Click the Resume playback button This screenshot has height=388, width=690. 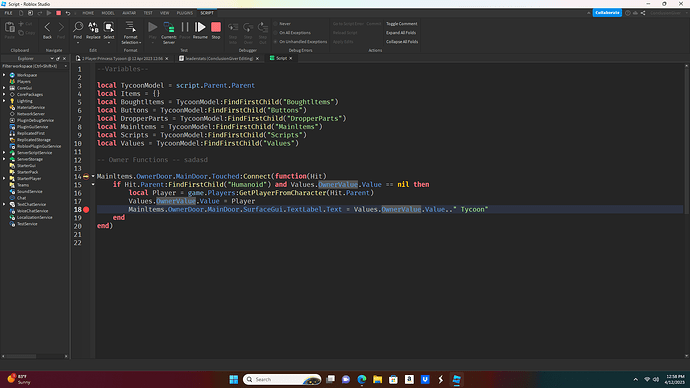(200, 30)
